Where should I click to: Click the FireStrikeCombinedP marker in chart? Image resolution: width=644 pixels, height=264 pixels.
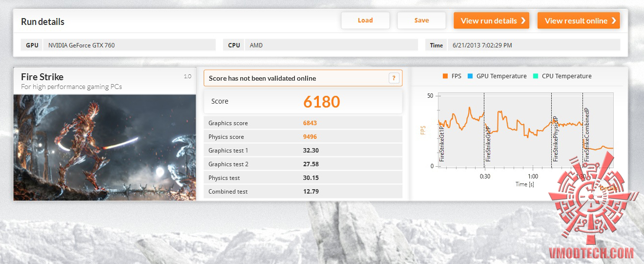point(587,135)
